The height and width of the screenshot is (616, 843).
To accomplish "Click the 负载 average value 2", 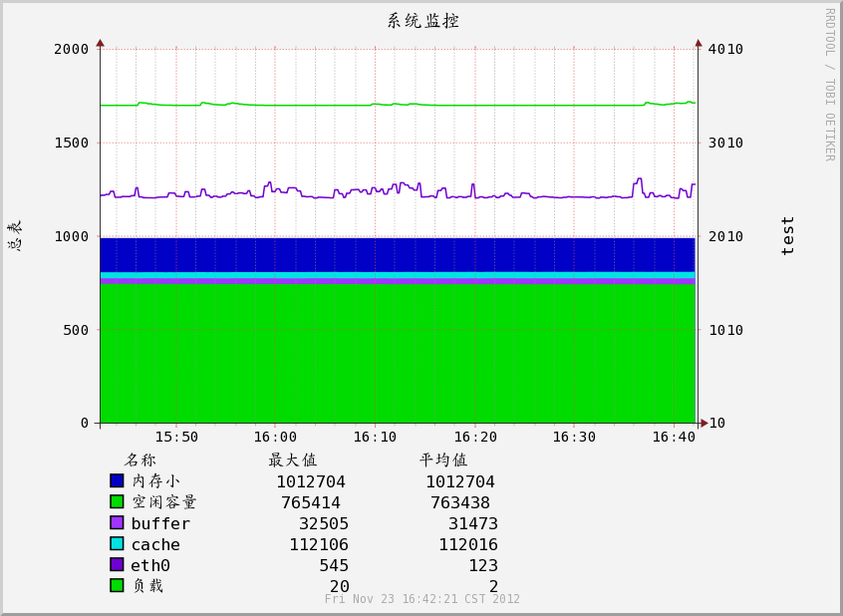I will click(493, 586).
